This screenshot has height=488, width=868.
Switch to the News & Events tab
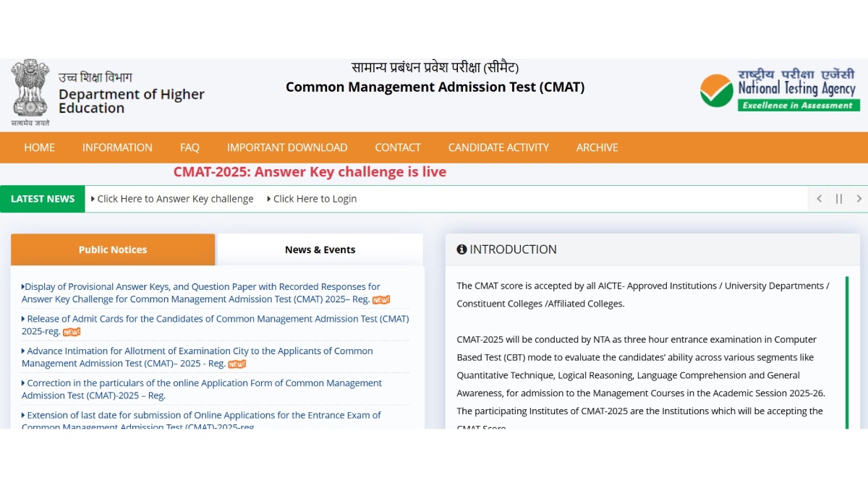tap(320, 249)
